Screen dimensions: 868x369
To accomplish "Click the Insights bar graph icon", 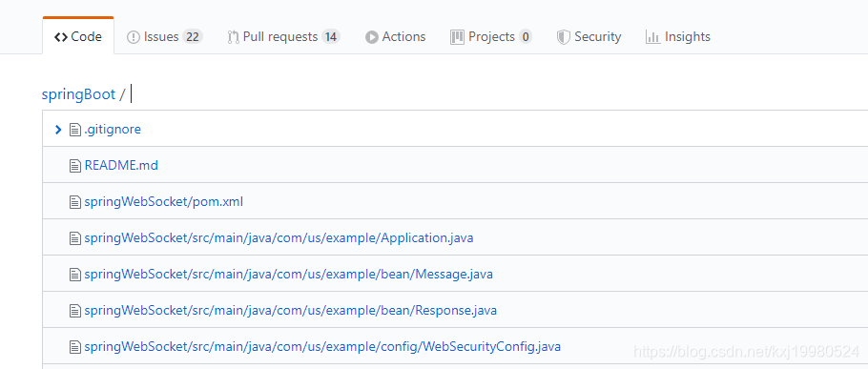I will [652, 37].
